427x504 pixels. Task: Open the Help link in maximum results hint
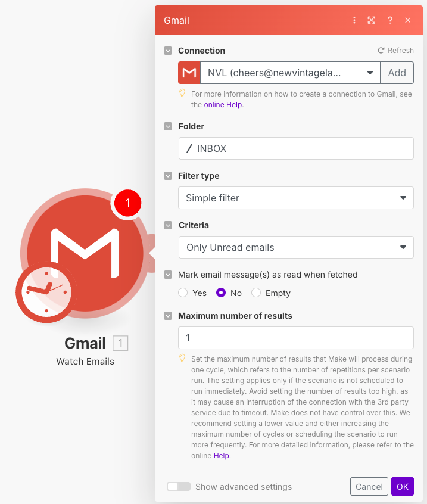(x=222, y=456)
